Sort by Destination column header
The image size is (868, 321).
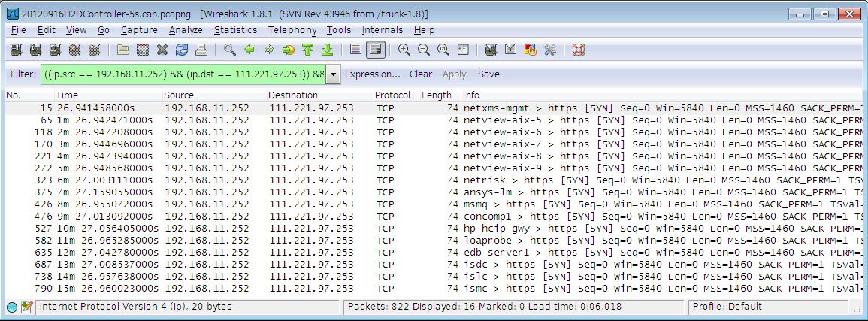(320, 95)
